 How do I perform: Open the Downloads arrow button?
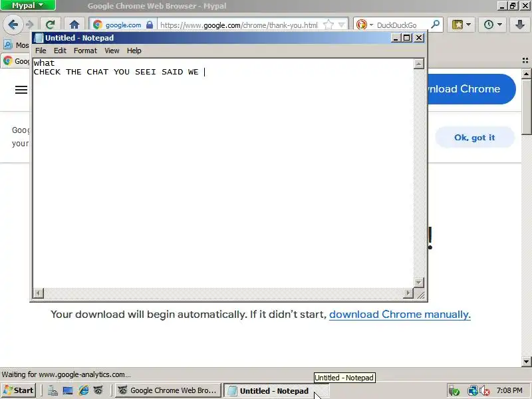coord(519,25)
